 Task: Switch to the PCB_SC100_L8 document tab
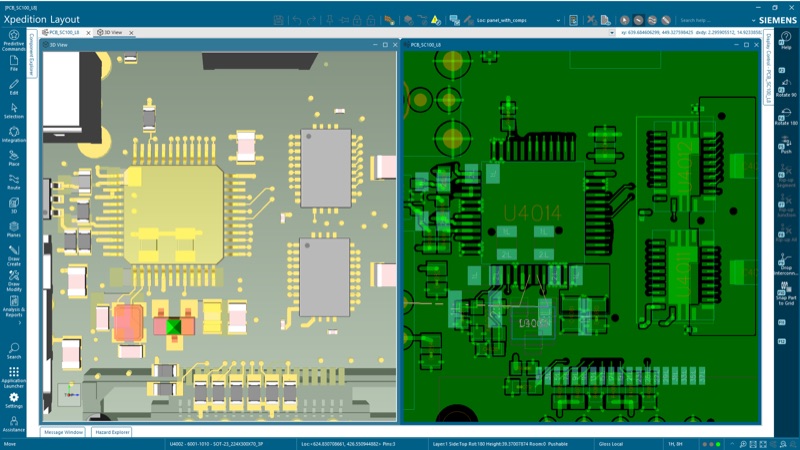point(64,32)
